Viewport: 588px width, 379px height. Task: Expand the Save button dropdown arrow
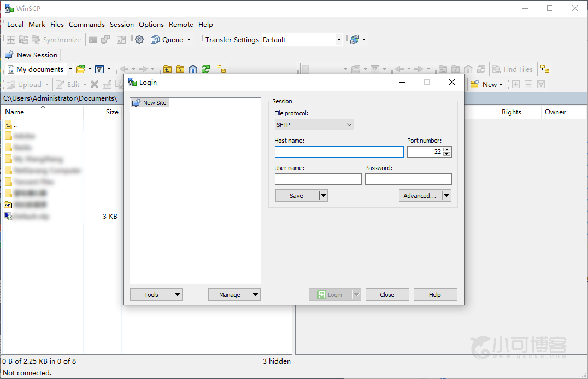tap(323, 195)
